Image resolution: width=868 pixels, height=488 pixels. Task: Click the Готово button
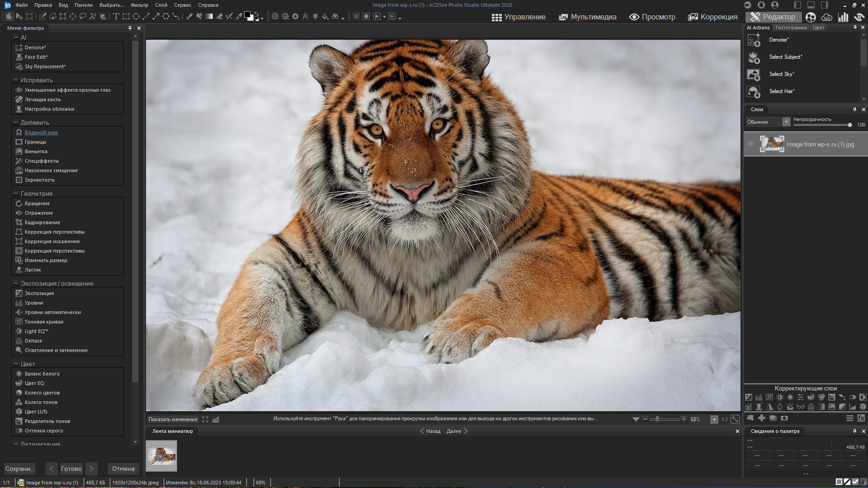point(71,469)
